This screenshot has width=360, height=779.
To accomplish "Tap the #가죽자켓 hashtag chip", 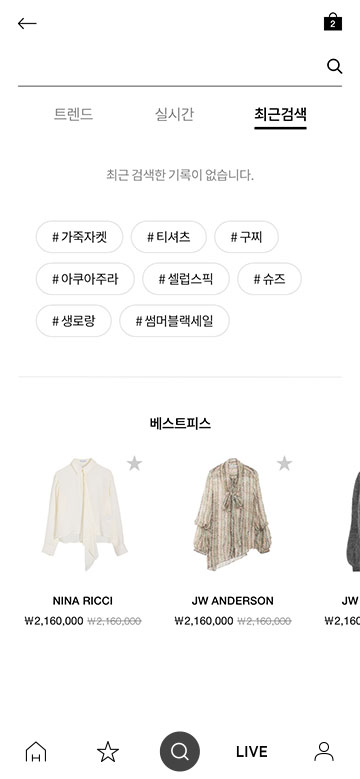I will tap(79, 237).
